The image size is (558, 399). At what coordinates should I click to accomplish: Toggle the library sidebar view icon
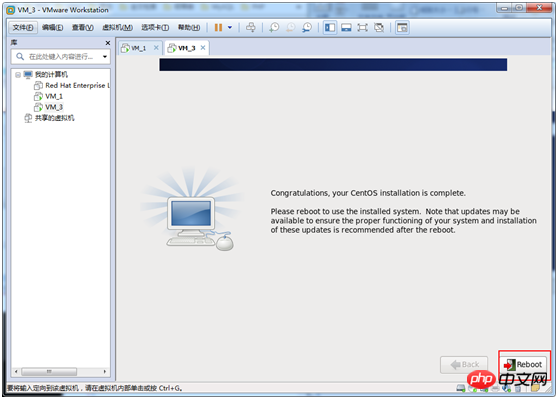[x=330, y=27]
